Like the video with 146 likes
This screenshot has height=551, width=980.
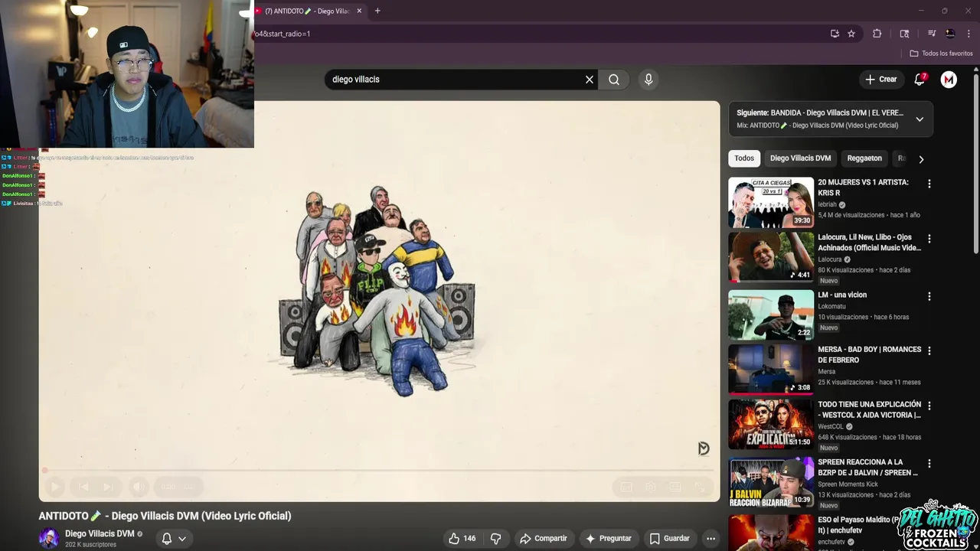tap(462, 539)
